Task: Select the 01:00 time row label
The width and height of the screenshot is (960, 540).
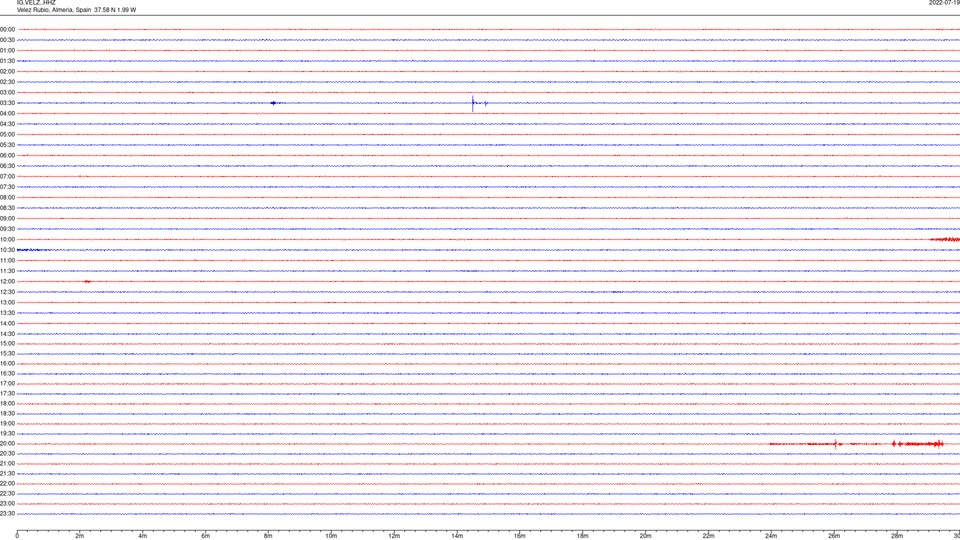Action: coord(7,50)
